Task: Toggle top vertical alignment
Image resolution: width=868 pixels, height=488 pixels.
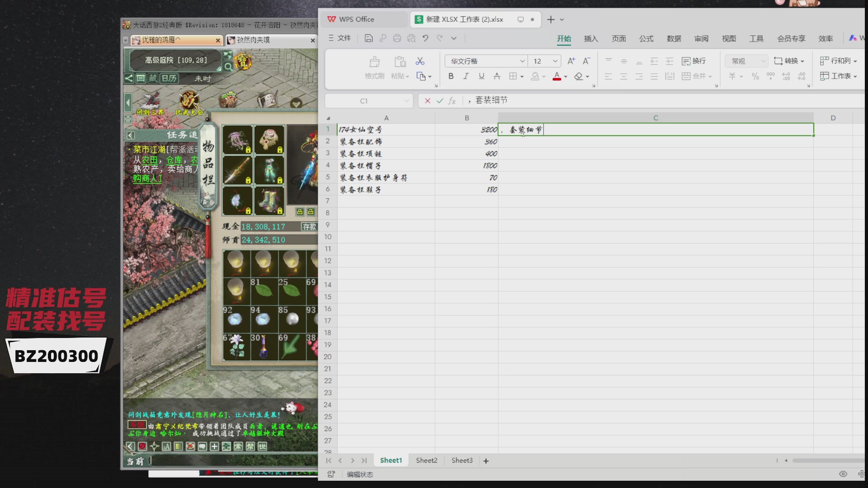Action: [x=609, y=61]
